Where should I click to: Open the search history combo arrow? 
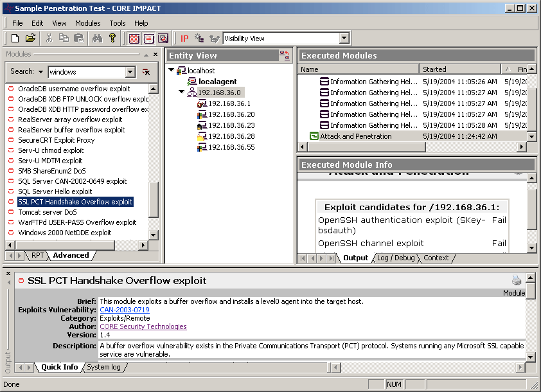(130, 72)
